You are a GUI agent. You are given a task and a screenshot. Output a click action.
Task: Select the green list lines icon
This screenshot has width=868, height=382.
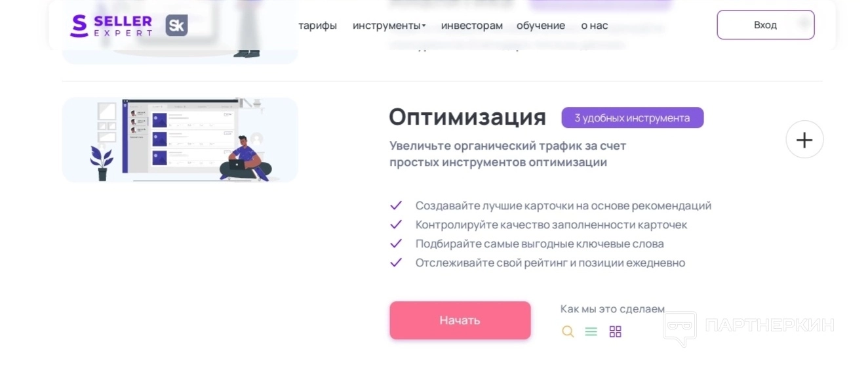[x=591, y=331]
